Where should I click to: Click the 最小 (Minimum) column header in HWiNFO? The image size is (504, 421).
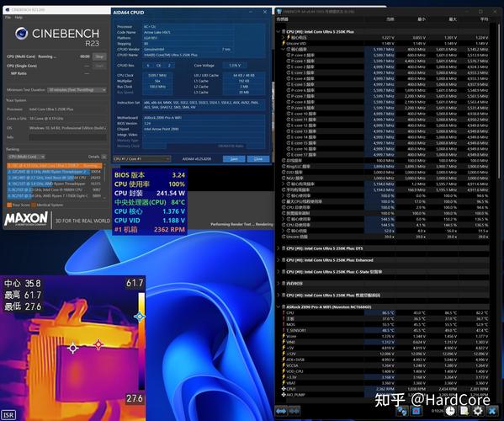click(x=422, y=19)
